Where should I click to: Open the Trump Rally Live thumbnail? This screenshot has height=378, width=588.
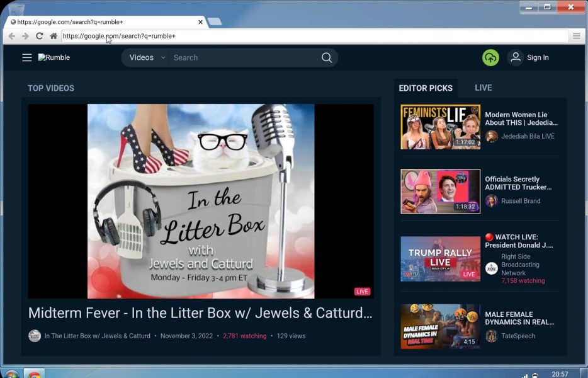coord(440,259)
